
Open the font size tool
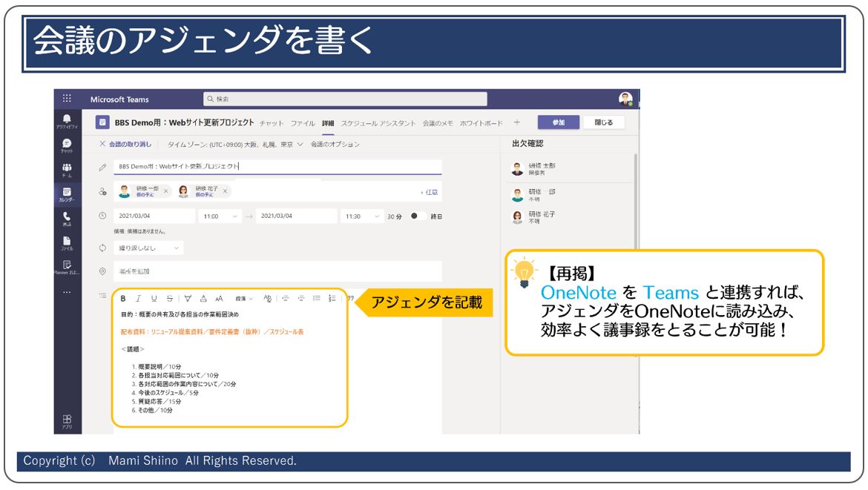219,299
